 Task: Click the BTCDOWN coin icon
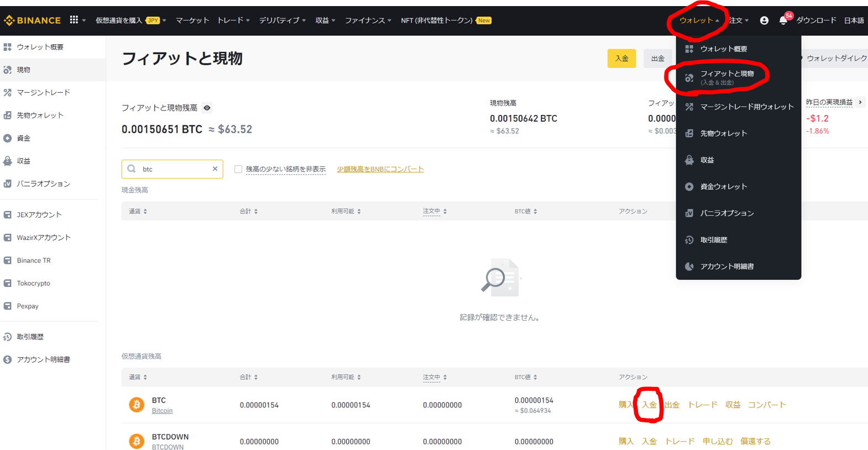tap(137, 441)
